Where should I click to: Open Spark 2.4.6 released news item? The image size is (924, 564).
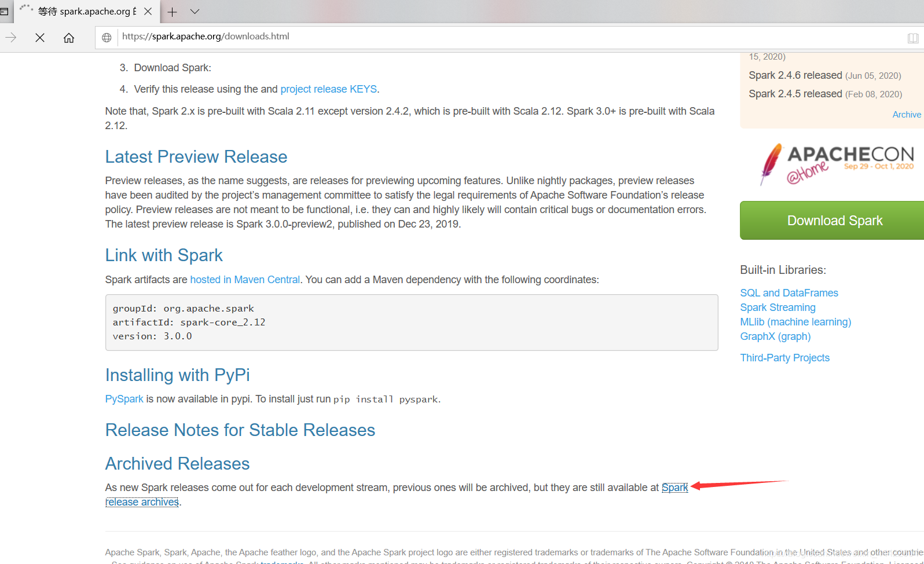(x=795, y=75)
